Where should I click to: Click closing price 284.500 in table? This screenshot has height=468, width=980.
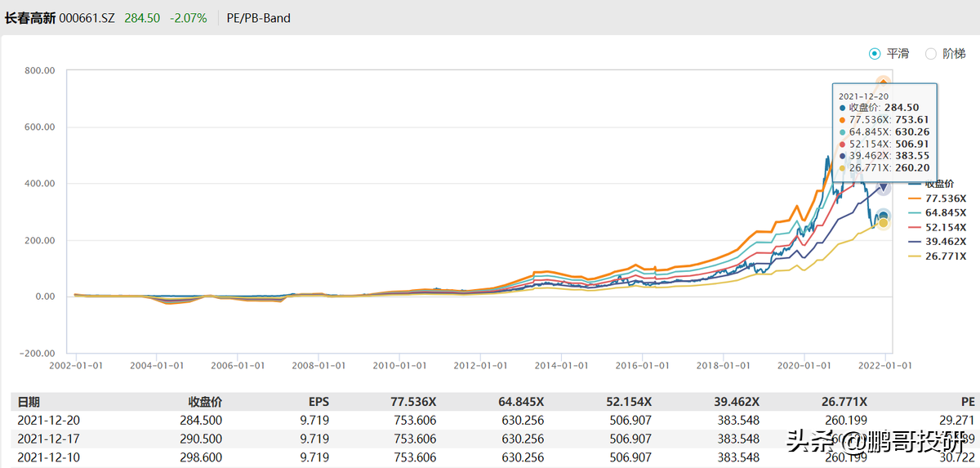(202, 420)
